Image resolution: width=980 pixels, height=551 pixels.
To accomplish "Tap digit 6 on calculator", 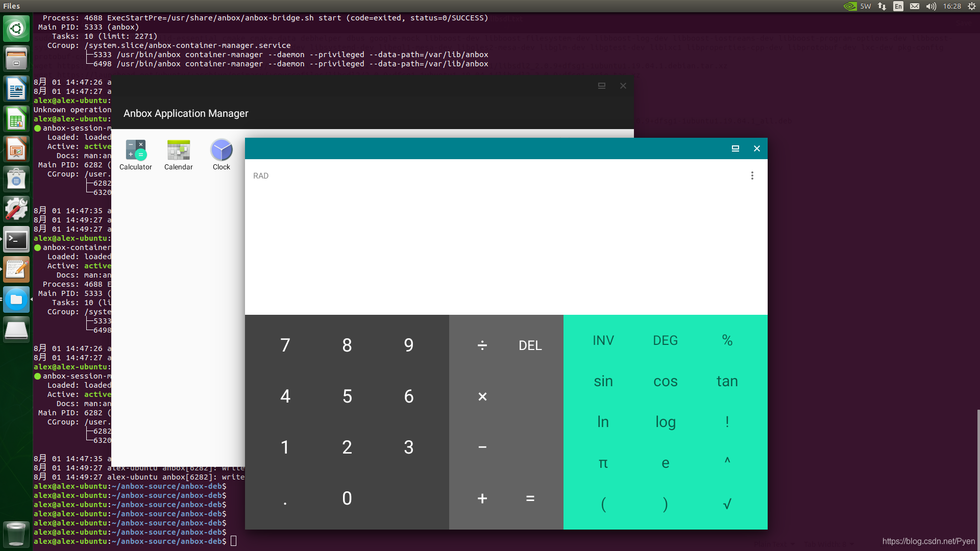I will (x=409, y=396).
